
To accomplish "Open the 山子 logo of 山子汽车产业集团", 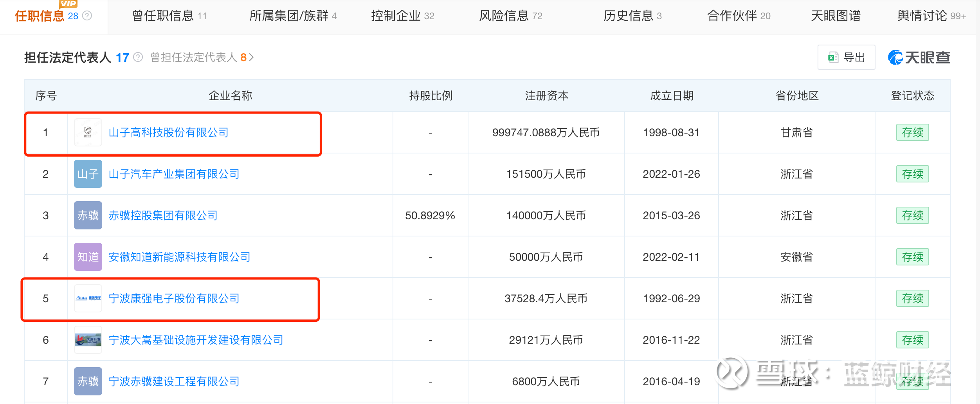I will pos(88,174).
